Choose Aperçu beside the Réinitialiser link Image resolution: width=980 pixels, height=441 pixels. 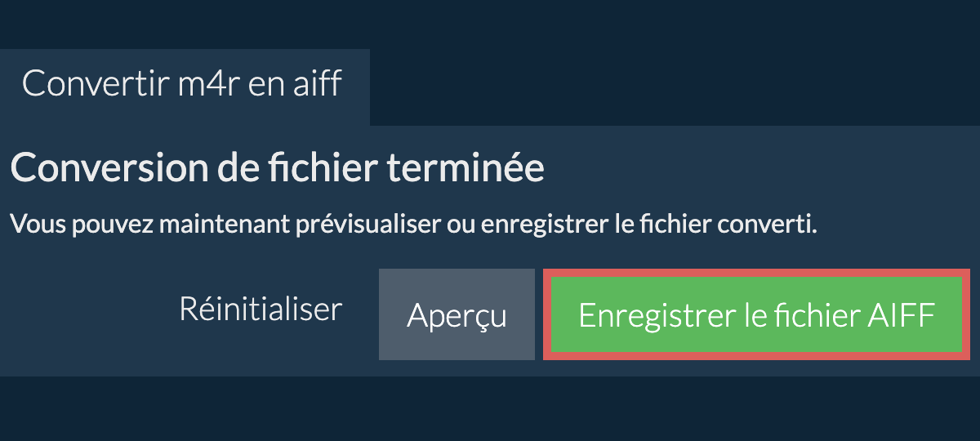pyautogui.click(x=457, y=315)
